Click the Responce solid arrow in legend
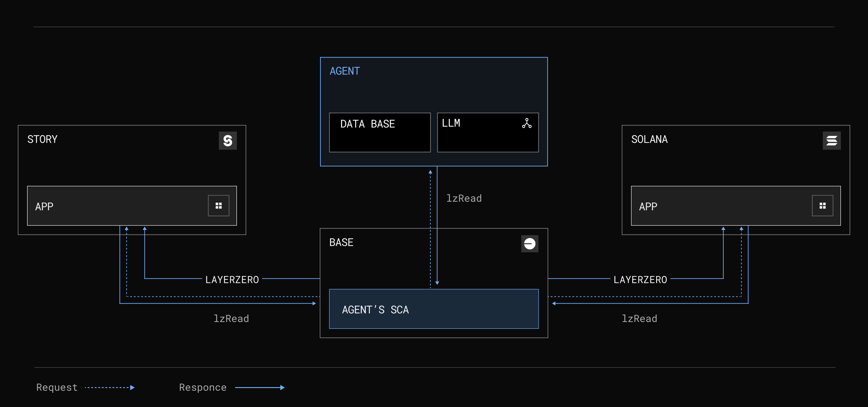Image resolution: width=868 pixels, height=407 pixels. point(259,388)
